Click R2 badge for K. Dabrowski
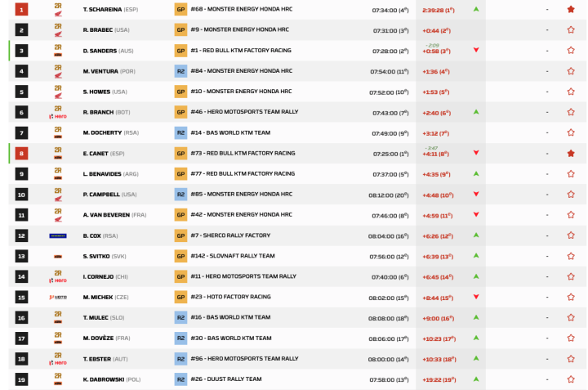Image resolution: width=588 pixels, height=390 pixels. coord(180,379)
